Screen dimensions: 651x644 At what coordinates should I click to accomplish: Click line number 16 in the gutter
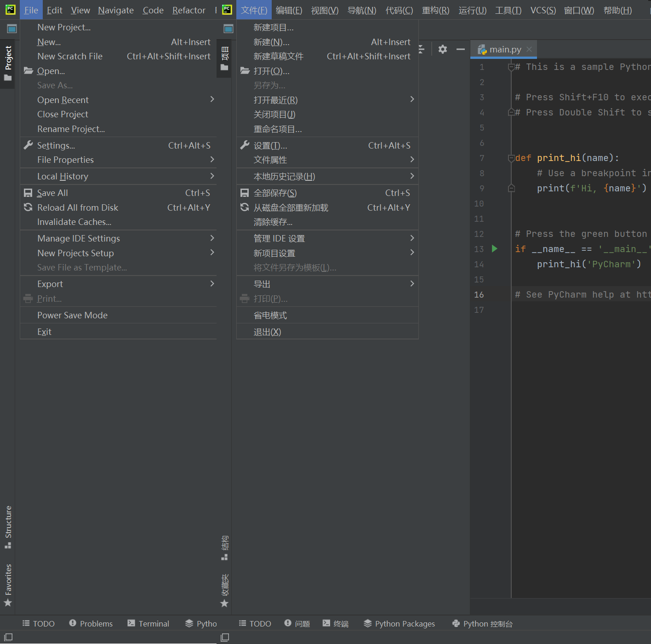pyautogui.click(x=479, y=294)
